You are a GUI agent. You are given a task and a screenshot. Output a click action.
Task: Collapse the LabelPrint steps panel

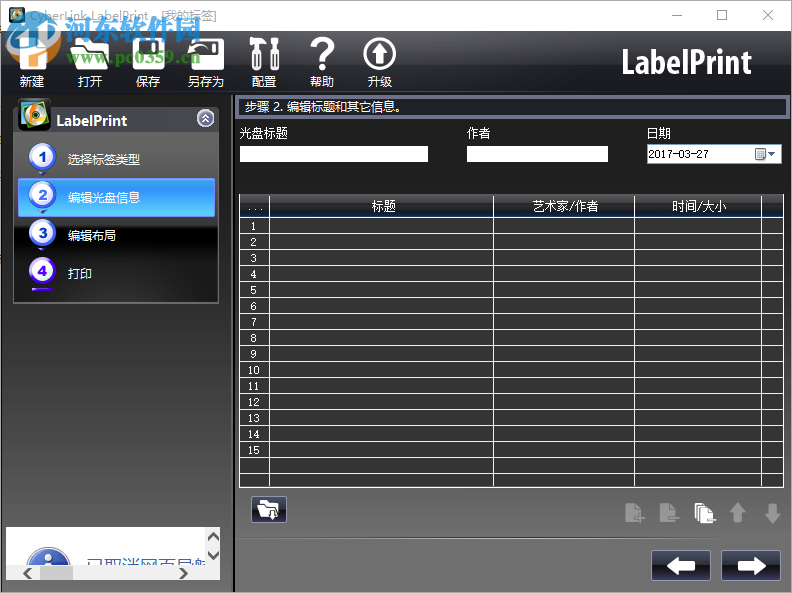tap(205, 119)
